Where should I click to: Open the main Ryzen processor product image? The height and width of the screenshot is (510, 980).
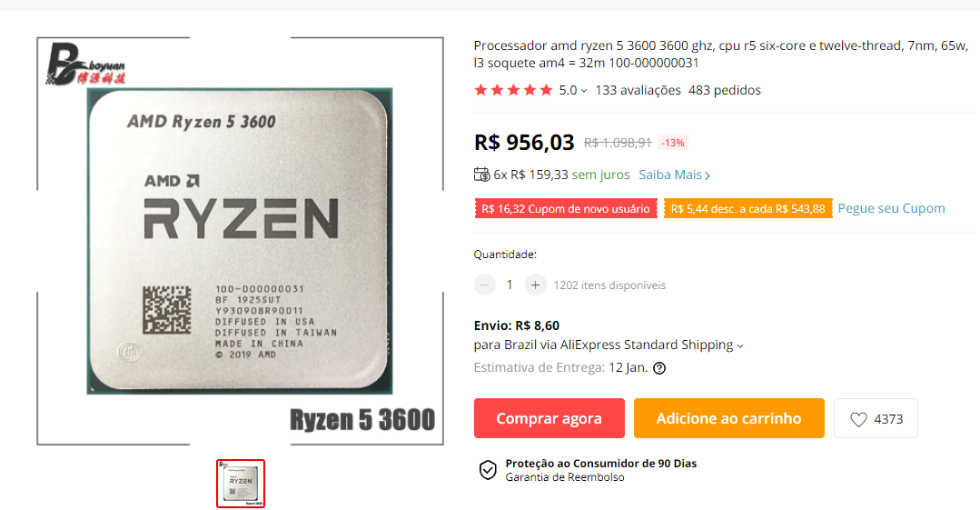tap(240, 241)
